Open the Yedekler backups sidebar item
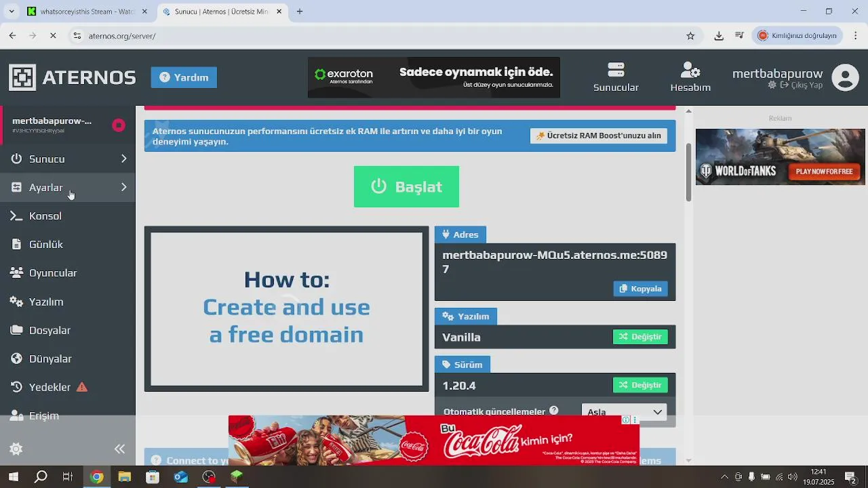The width and height of the screenshot is (868, 488). click(x=68, y=387)
